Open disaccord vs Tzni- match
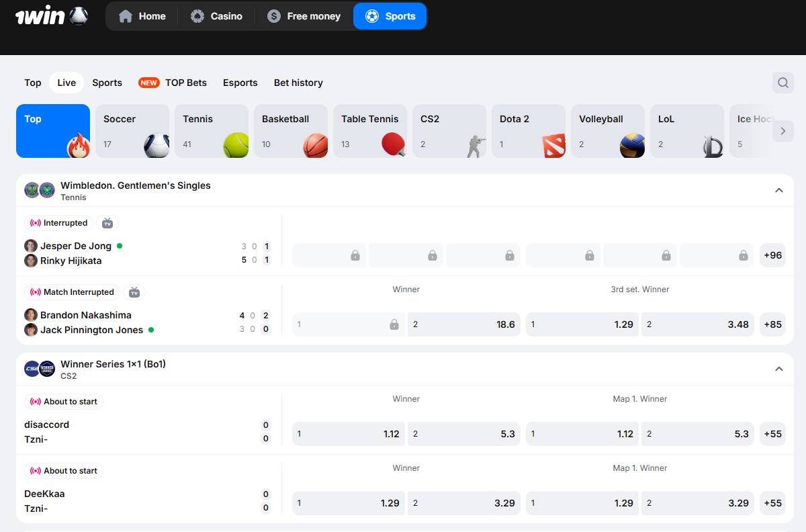Image resolution: width=806 pixels, height=532 pixels. [x=148, y=431]
